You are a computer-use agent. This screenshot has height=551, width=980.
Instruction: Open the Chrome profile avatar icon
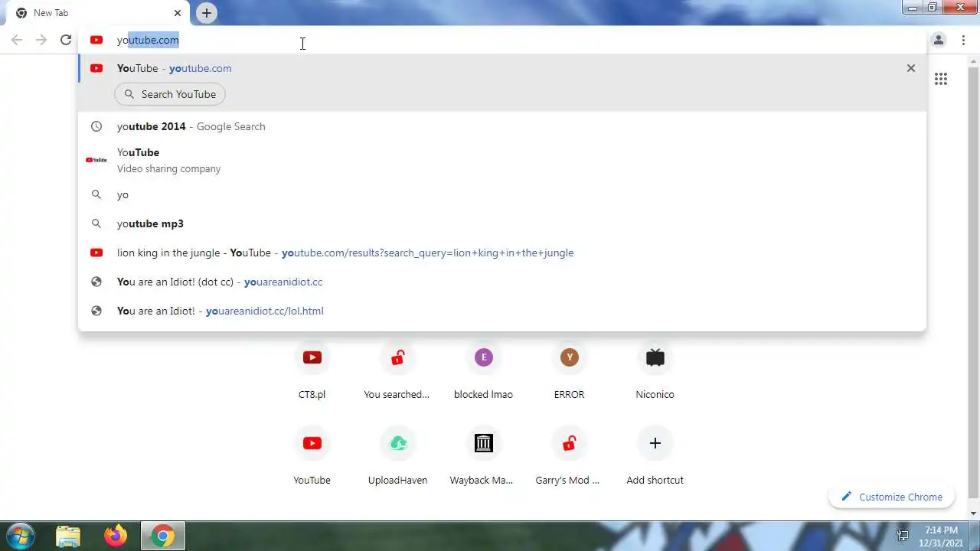pyautogui.click(x=939, y=40)
